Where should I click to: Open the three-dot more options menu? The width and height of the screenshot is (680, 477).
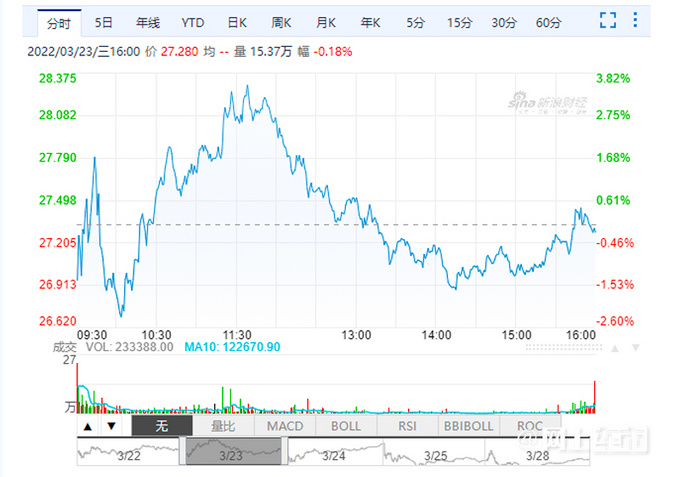(x=635, y=20)
